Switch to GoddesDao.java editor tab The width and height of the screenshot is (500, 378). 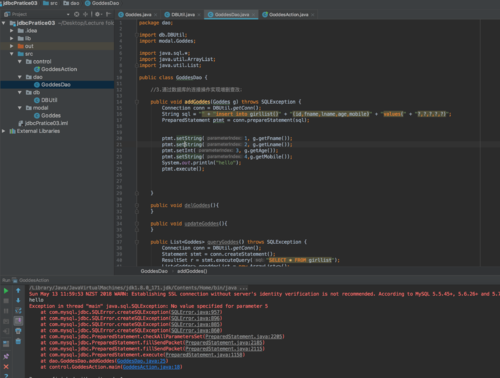231,14
